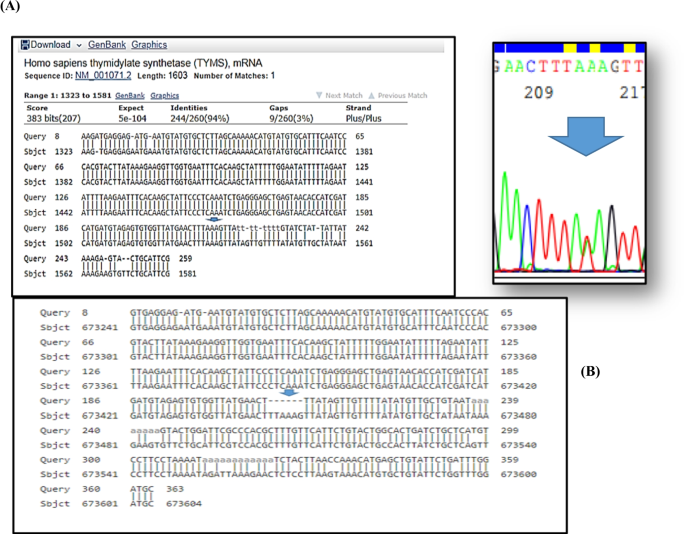685x534 pixels.
Task: Select the Sbjct start position 1382
Action: pos(63,182)
